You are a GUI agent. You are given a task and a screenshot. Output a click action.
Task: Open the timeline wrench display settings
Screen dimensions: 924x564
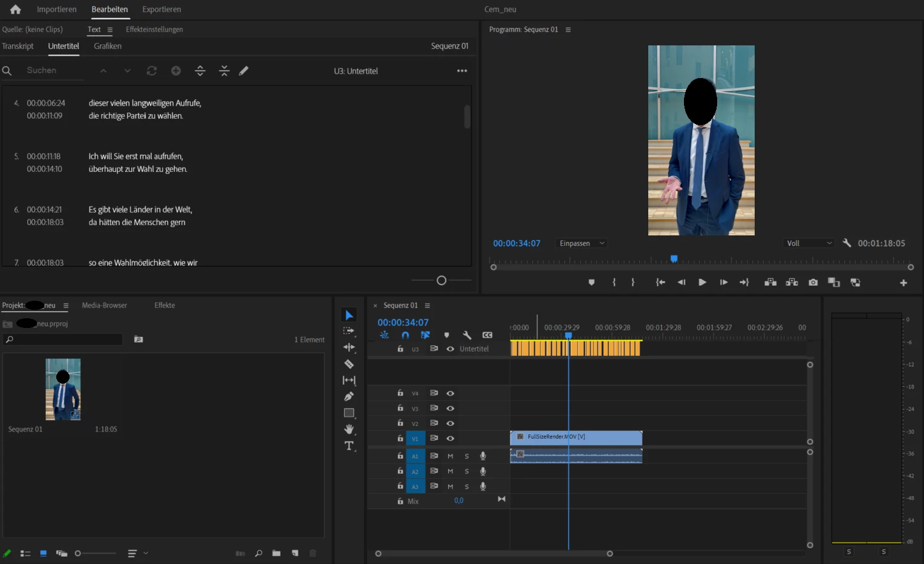point(467,335)
